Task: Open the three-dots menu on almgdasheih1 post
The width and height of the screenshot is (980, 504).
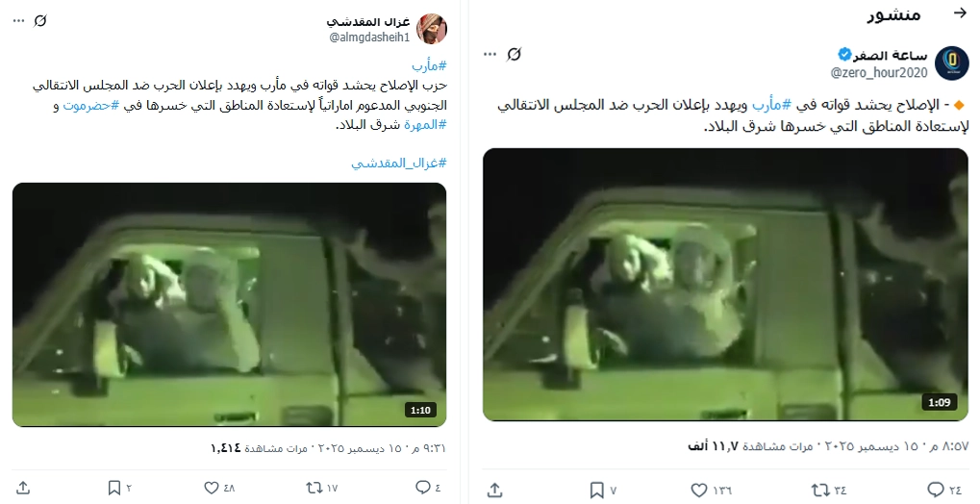Action: pos(18,20)
